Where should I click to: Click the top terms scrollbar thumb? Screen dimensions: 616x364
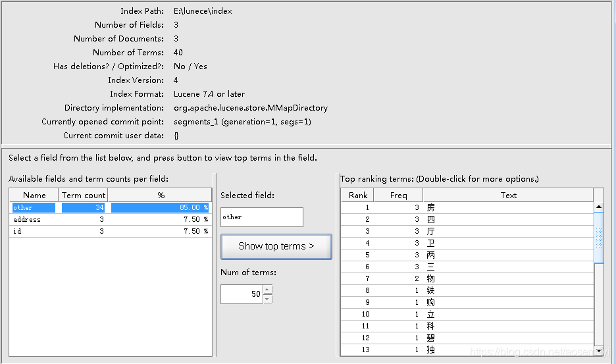click(599, 238)
